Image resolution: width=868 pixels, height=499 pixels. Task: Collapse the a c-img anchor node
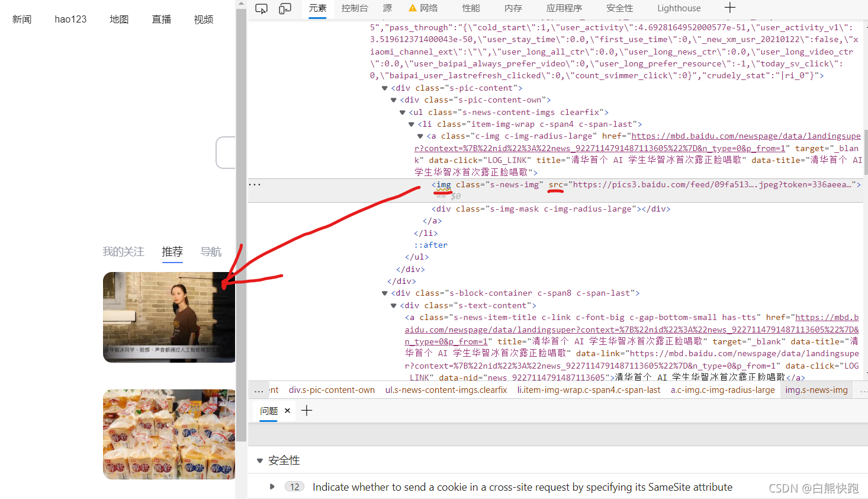coord(420,136)
